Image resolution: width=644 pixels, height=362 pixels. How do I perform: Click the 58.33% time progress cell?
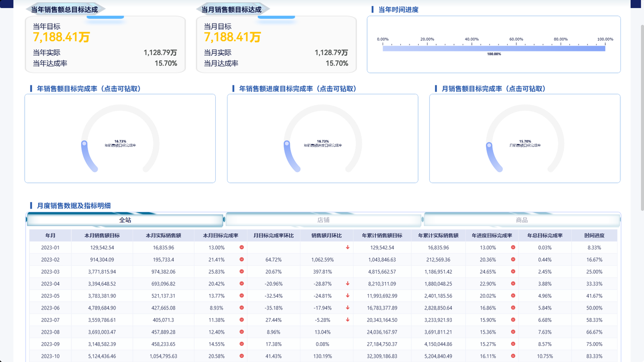click(594, 320)
